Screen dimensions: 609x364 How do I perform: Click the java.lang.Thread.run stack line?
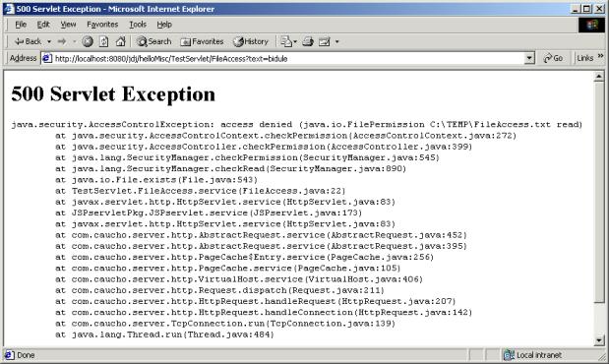tap(164, 334)
